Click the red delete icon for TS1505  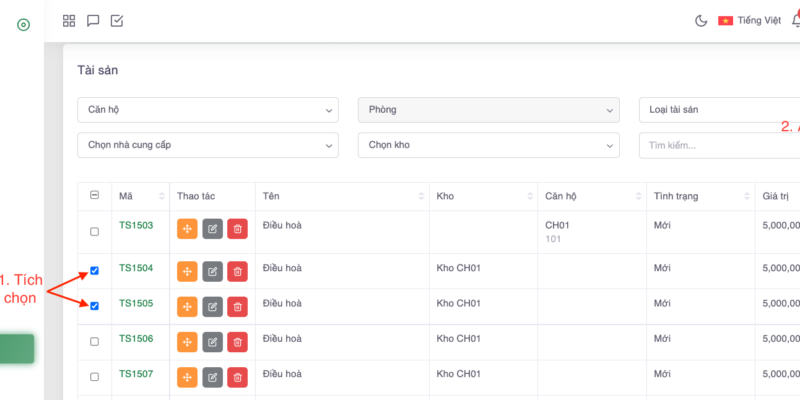[237, 306]
